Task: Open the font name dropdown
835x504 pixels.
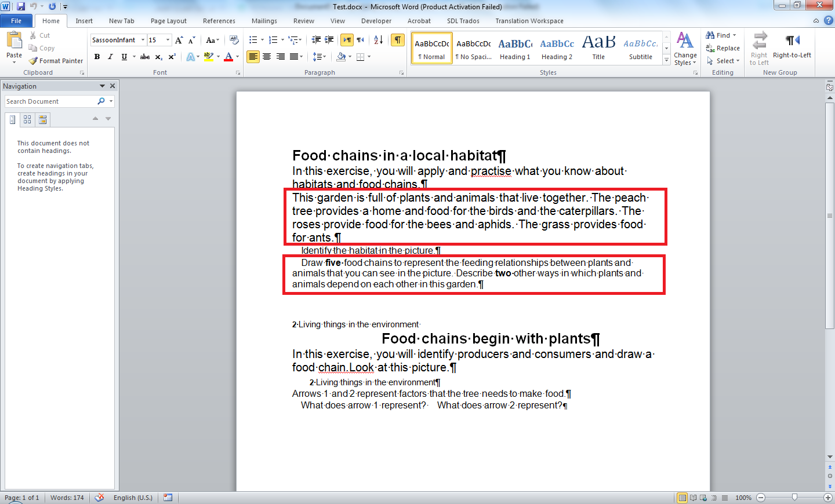Action: pyautogui.click(x=143, y=40)
